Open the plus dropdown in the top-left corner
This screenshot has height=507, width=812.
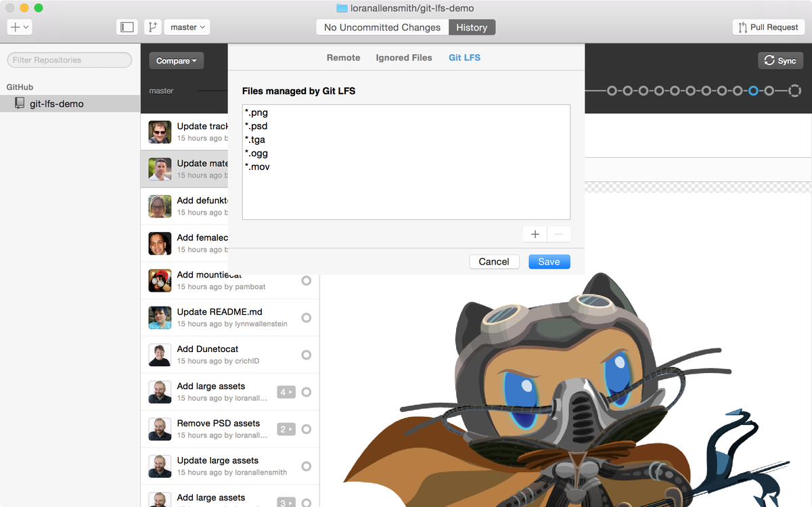click(19, 26)
